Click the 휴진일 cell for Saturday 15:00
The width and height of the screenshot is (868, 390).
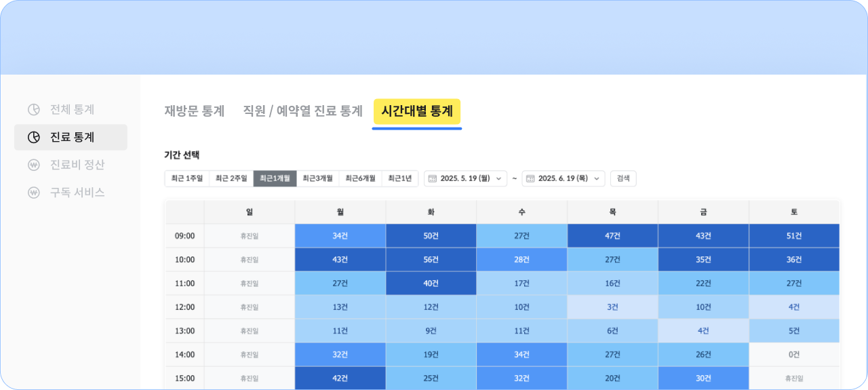point(794,378)
